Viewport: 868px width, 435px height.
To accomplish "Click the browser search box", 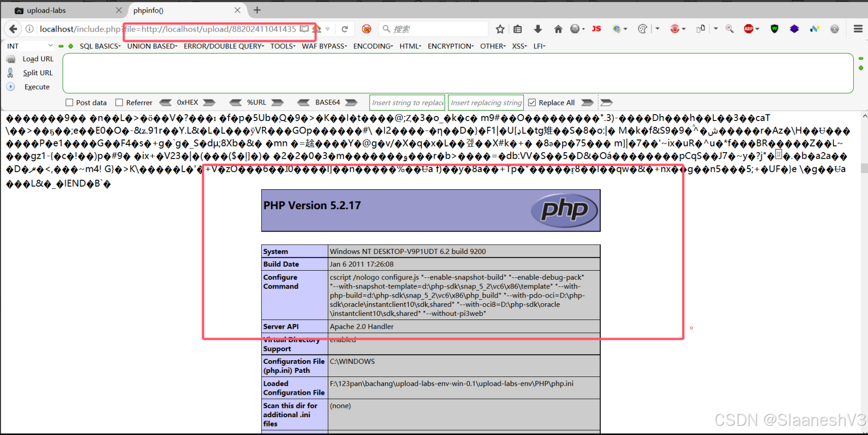I will [x=434, y=29].
